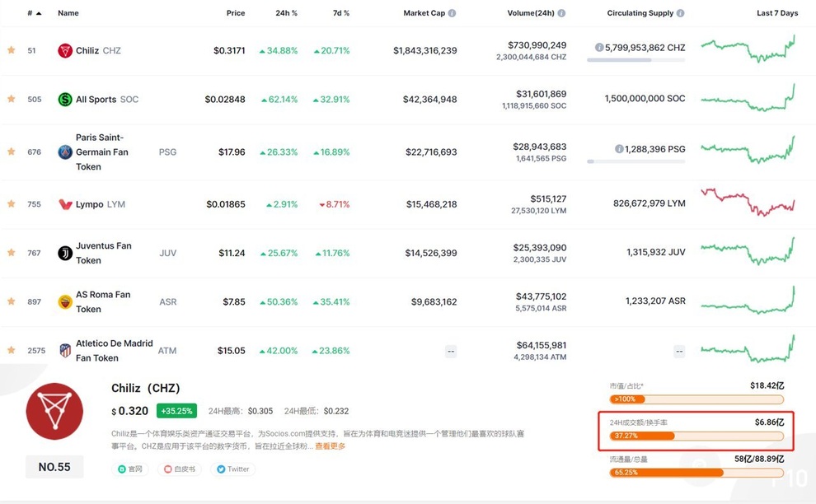Screen dimensions: 816x504
Task: Click the Last 7 Days column header
Action: (777, 13)
